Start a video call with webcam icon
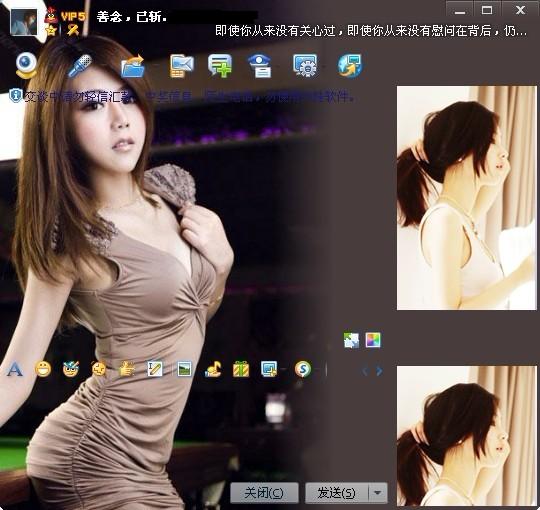The height and width of the screenshot is (510, 540). click(26, 65)
